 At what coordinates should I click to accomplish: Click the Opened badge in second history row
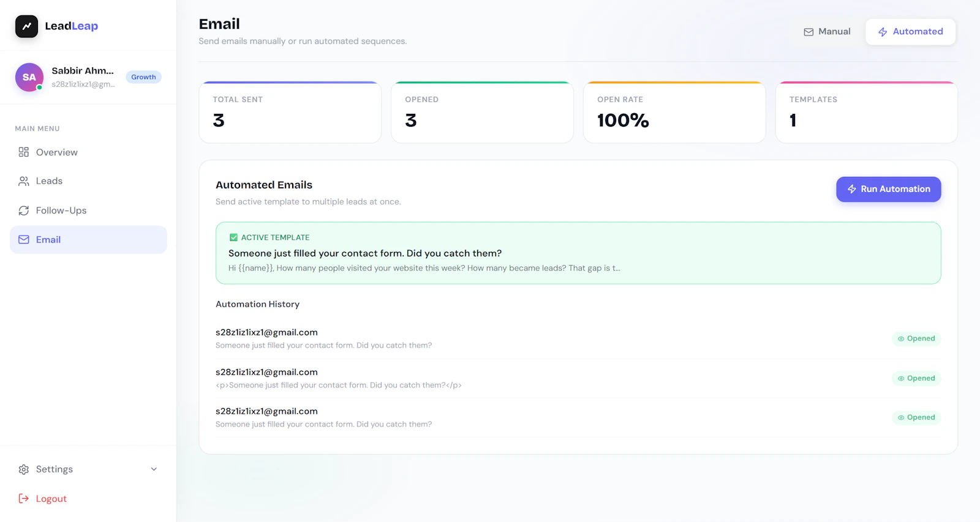916,378
